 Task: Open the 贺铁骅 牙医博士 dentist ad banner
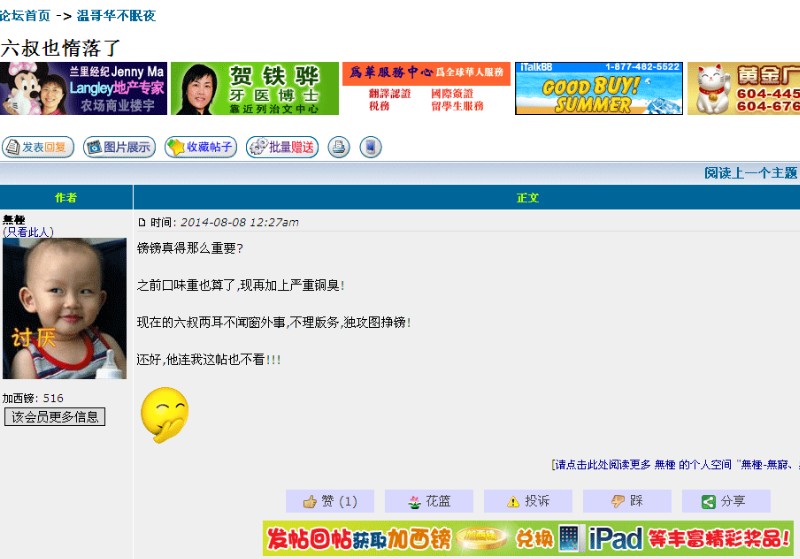[x=252, y=89]
